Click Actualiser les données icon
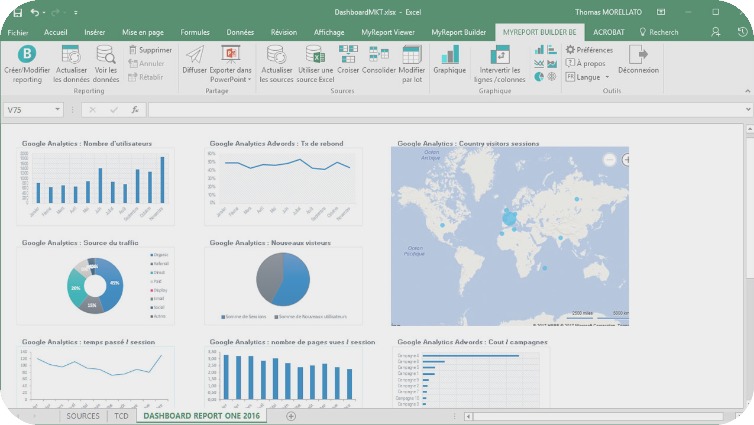Viewport: 754px width, 425px height. pyautogui.click(x=71, y=54)
